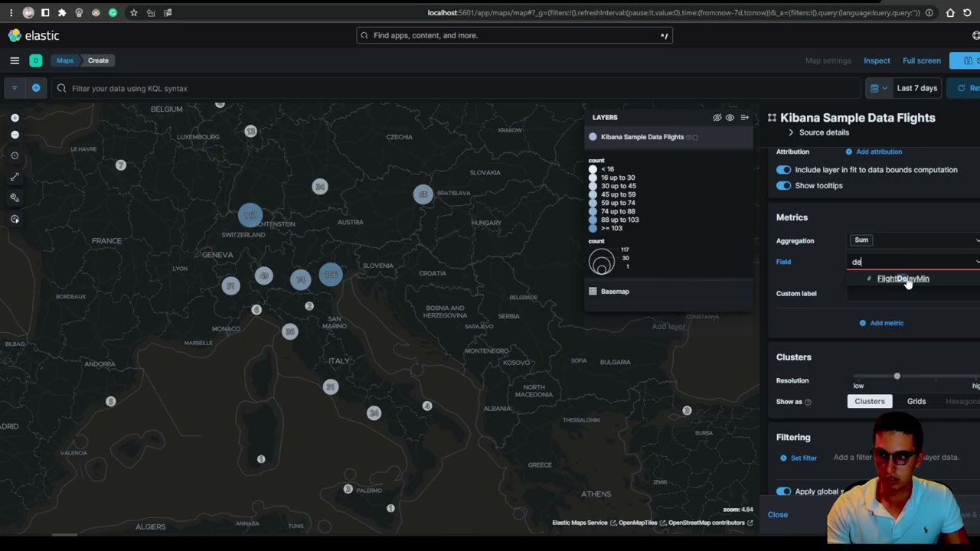Viewport: 980px width, 551px height.
Task: Select Clusters display option
Action: [x=870, y=401]
